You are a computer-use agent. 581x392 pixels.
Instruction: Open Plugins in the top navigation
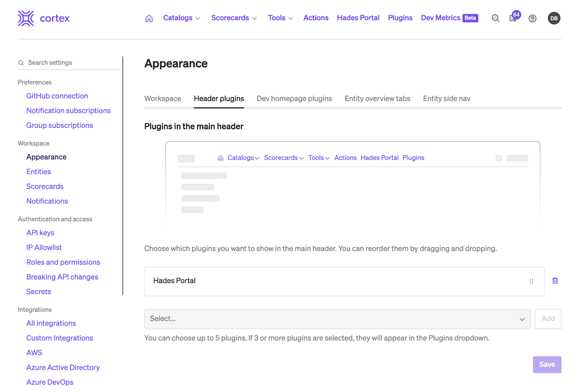(400, 18)
